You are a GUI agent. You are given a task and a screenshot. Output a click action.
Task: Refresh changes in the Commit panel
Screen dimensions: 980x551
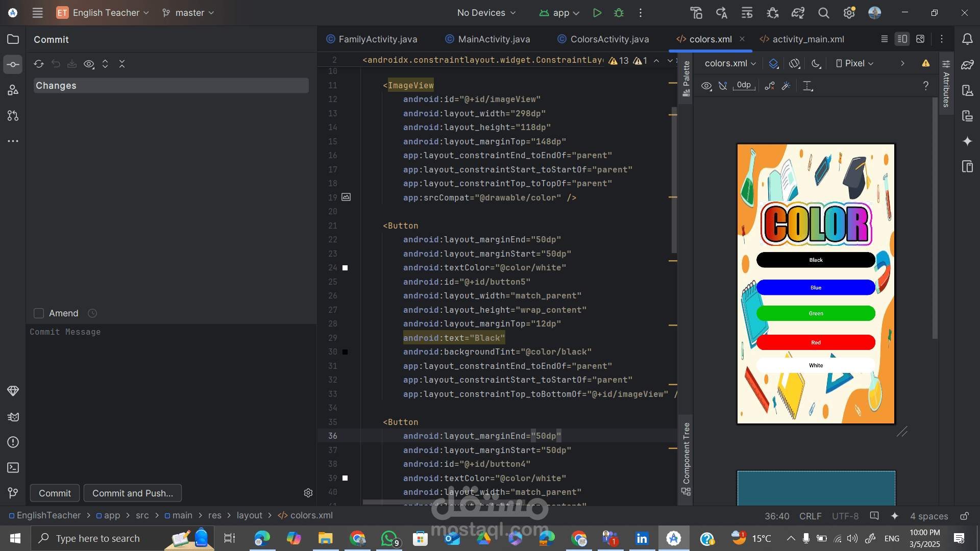pyautogui.click(x=39, y=64)
